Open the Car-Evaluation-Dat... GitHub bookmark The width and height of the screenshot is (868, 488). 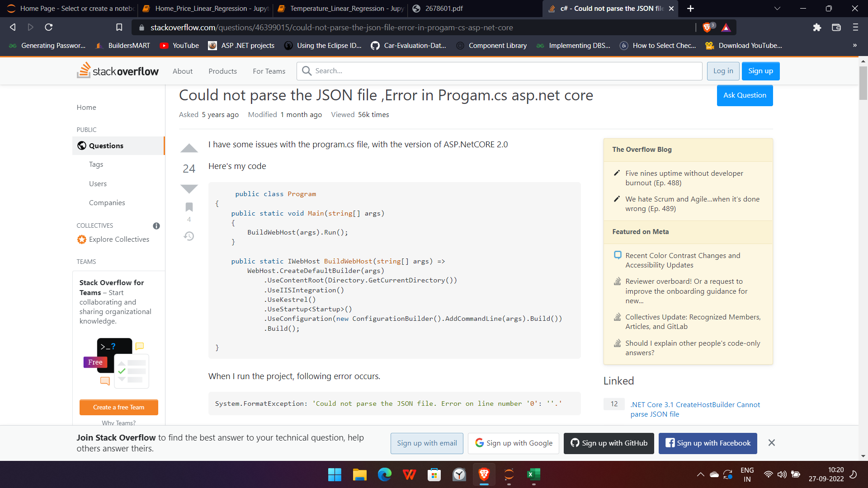408,45
